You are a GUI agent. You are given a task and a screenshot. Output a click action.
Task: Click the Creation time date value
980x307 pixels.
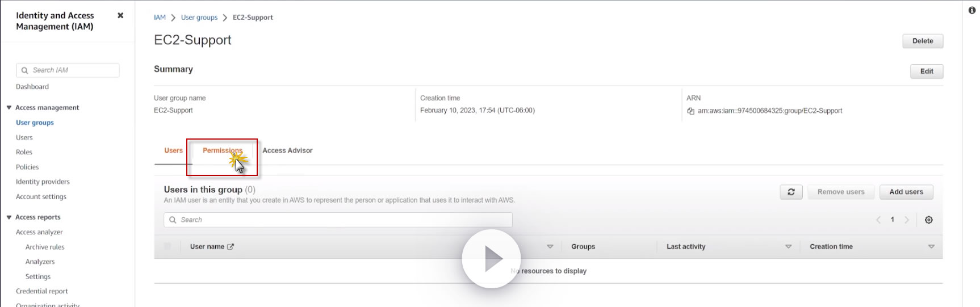click(x=478, y=111)
